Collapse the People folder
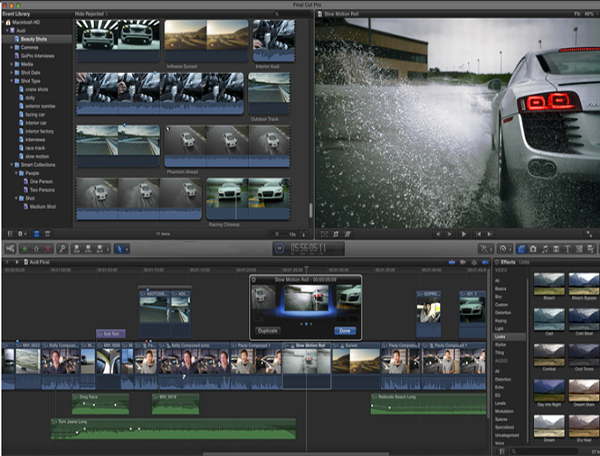The width and height of the screenshot is (600, 456). pos(16,173)
